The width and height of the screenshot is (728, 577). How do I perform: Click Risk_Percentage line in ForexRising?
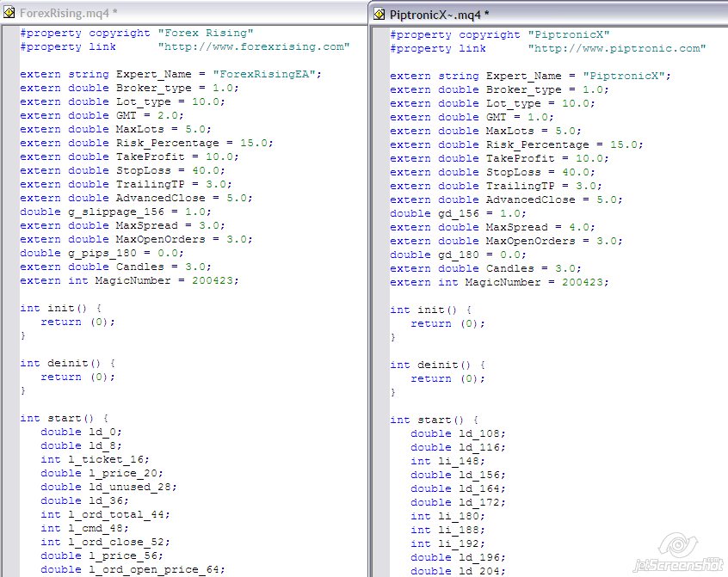[x=146, y=144]
